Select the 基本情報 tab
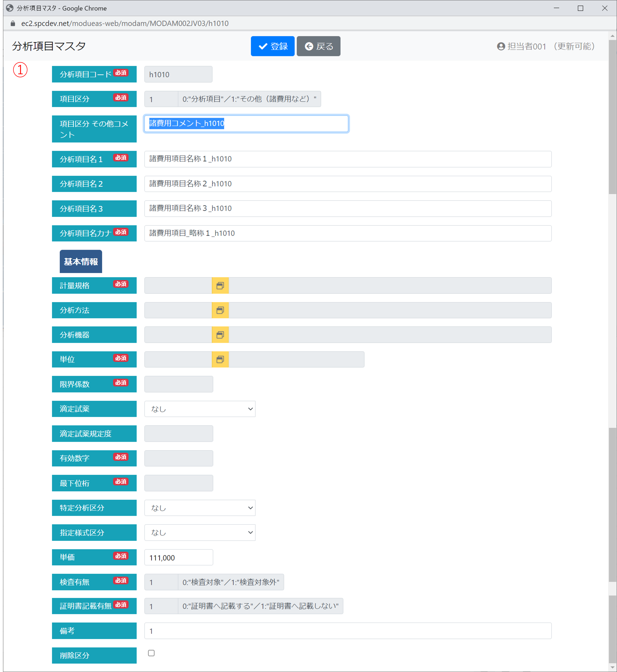Viewport: 617px width, 672px height. tap(81, 262)
